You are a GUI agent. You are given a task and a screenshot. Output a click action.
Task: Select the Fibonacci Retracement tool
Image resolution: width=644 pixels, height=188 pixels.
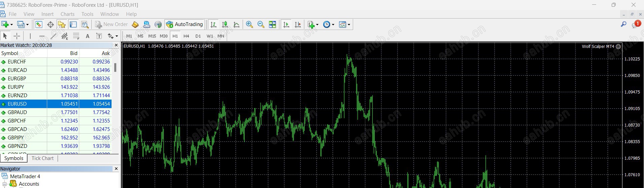(76, 36)
